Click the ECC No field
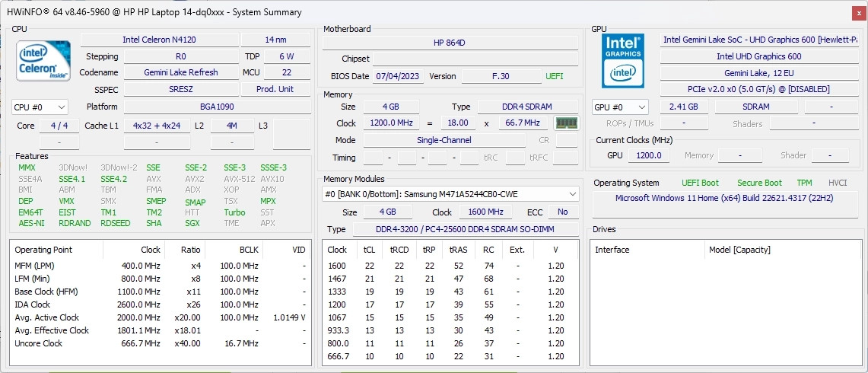Screen dimensions: 868x373 pyautogui.click(x=563, y=212)
